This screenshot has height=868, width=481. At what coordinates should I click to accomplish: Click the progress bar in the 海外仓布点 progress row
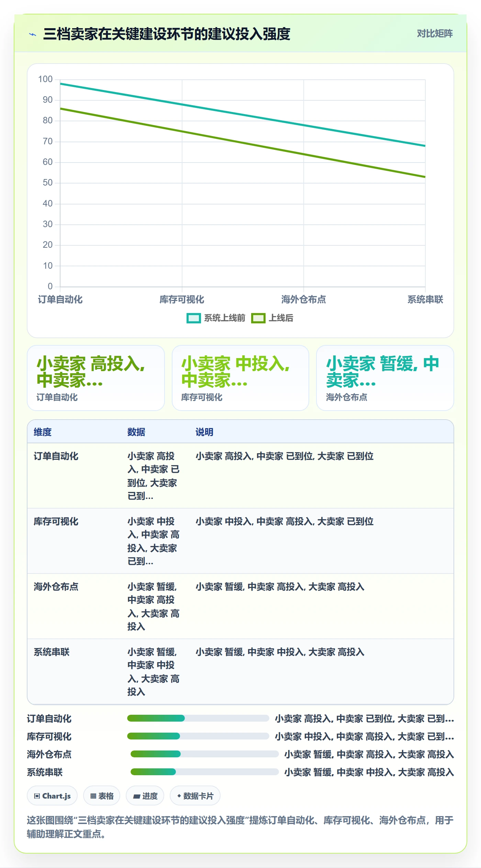click(205, 754)
